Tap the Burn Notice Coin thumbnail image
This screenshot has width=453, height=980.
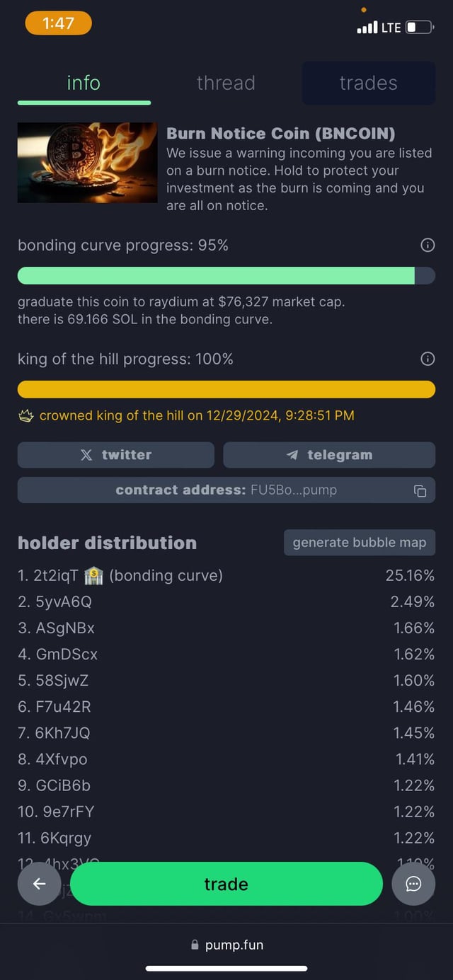(87, 163)
